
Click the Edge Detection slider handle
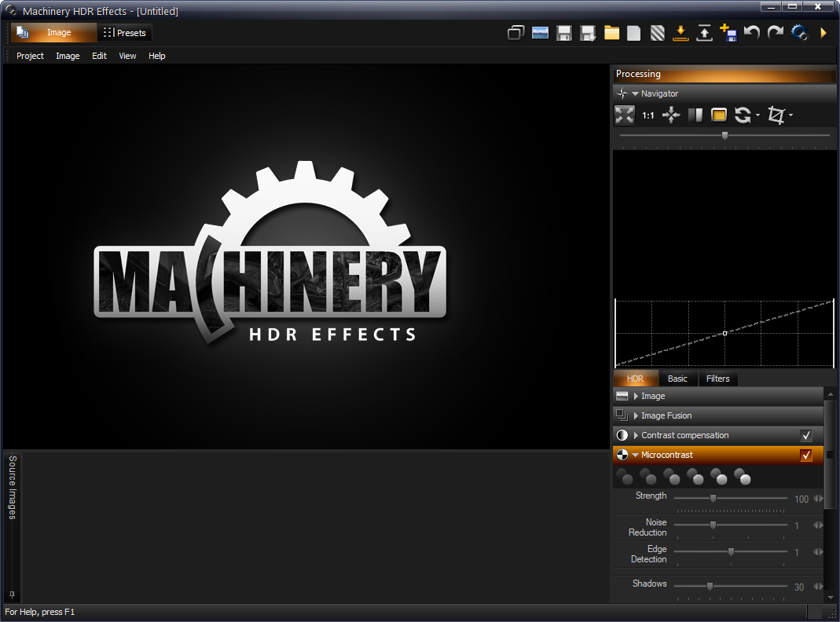[x=731, y=552]
